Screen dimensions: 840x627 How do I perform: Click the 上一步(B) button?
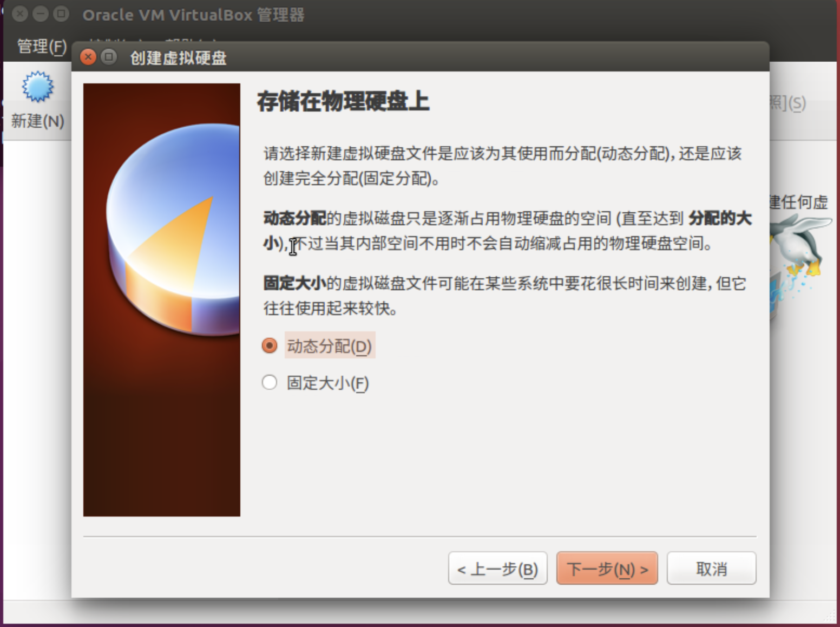[497, 568]
